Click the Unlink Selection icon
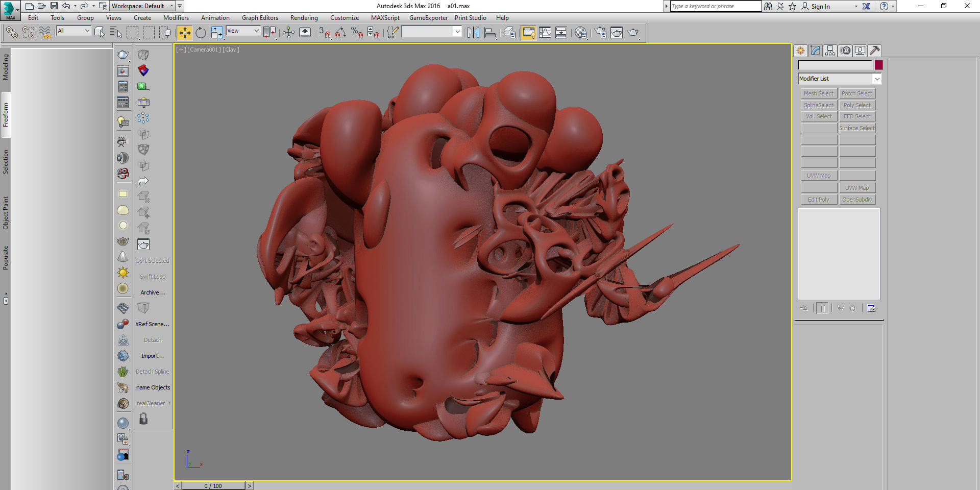 coord(29,33)
